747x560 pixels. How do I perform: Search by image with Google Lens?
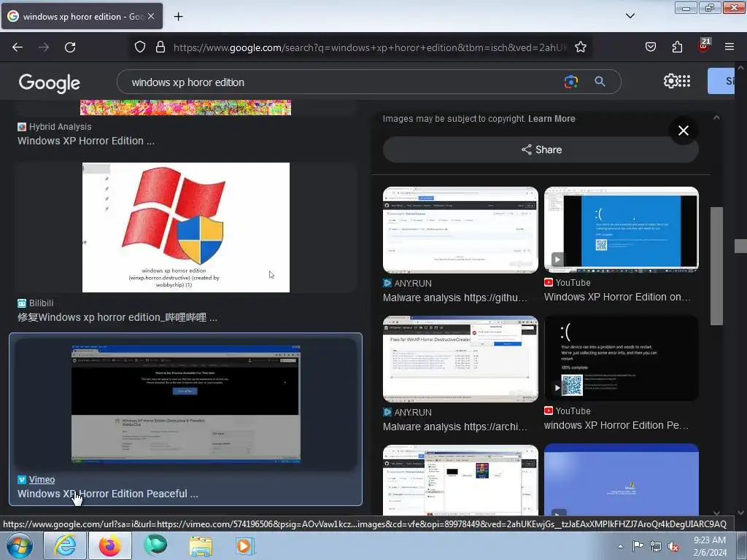[x=570, y=82]
